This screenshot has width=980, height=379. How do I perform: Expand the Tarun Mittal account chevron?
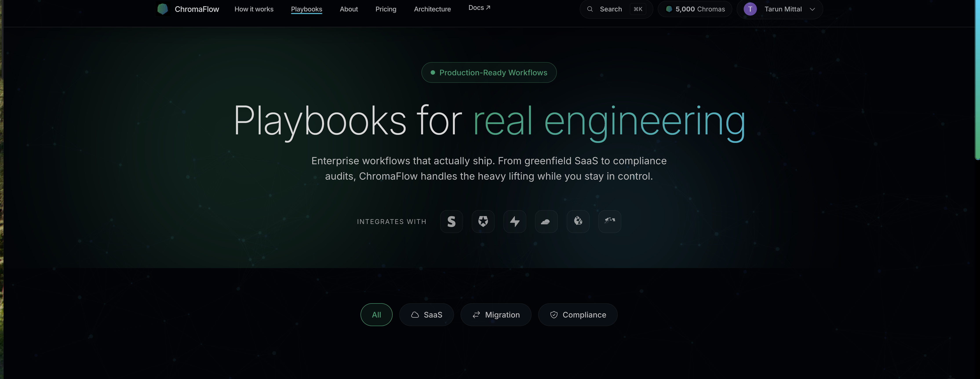point(812,9)
